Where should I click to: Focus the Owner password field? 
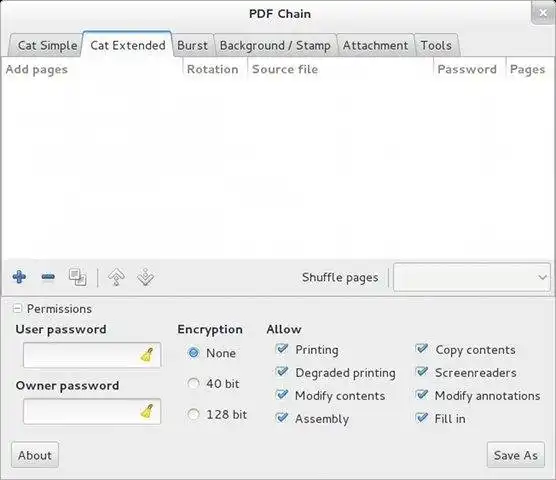[91, 411]
